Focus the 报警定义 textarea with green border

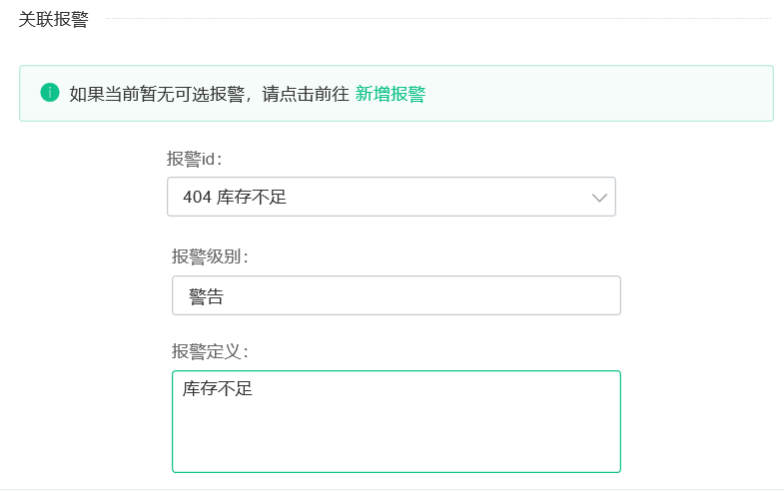(x=396, y=422)
